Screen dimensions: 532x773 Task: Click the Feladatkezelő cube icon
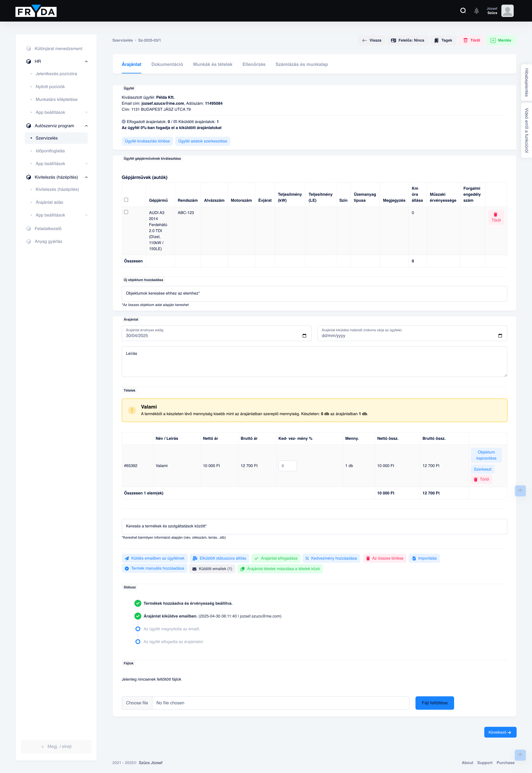tap(29, 229)
